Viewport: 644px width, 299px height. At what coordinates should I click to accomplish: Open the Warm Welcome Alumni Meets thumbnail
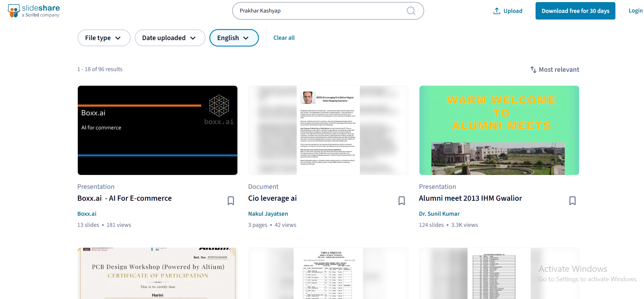(499, 130)
